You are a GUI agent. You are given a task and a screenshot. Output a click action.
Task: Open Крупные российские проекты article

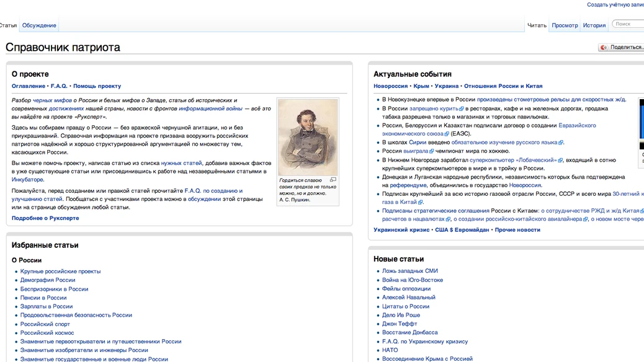tap(60, 271)
